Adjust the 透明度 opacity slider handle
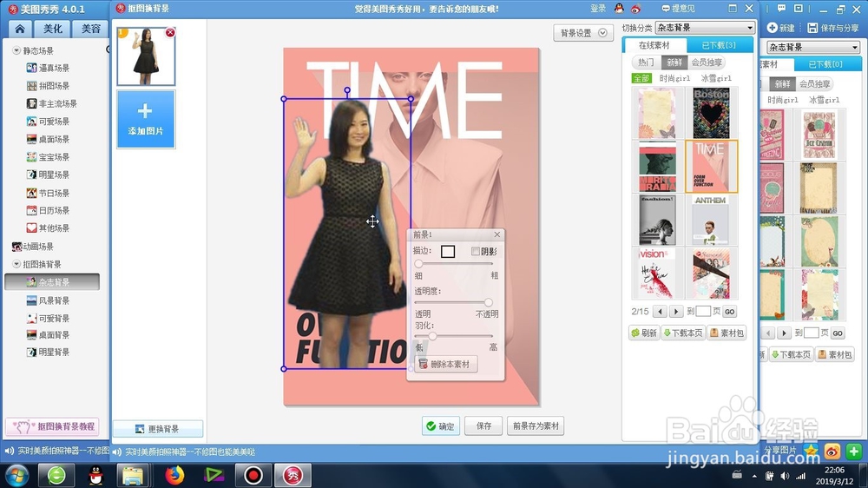This screenshot has width=868, height=488. [488, 302]
